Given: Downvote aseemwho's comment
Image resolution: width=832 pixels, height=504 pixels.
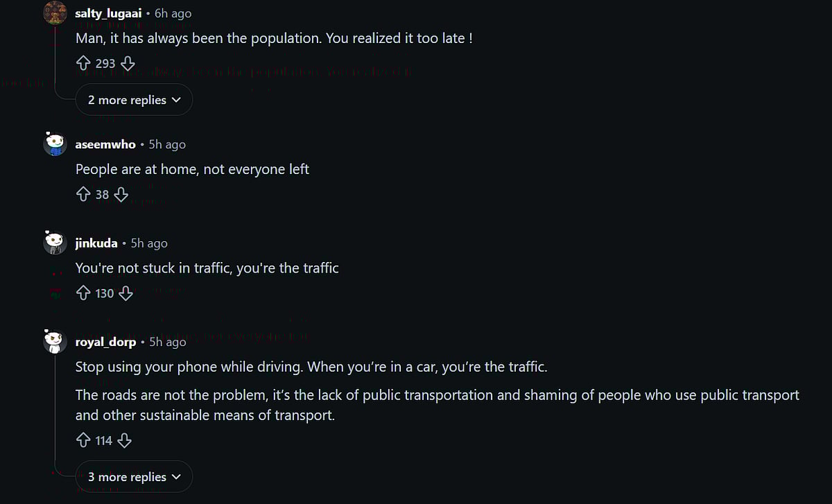Looking at the screenshot, I should click(121, 195).
